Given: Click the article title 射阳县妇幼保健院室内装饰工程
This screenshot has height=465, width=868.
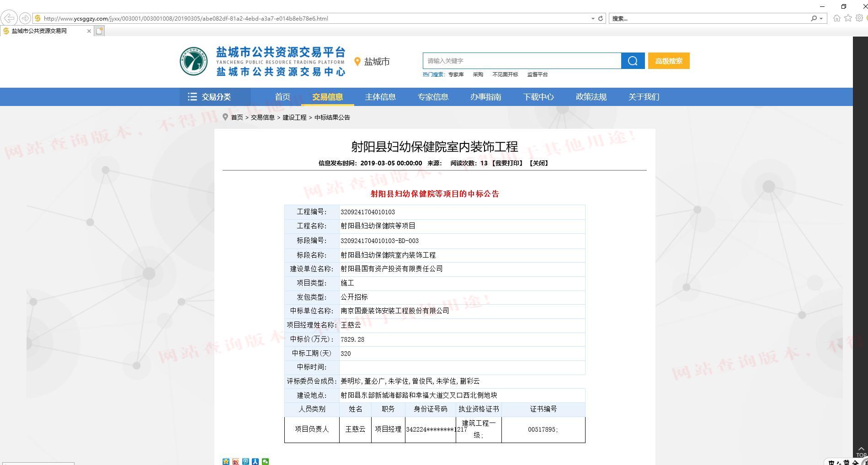Looking at the screenshot, I should tap(435, 147).
